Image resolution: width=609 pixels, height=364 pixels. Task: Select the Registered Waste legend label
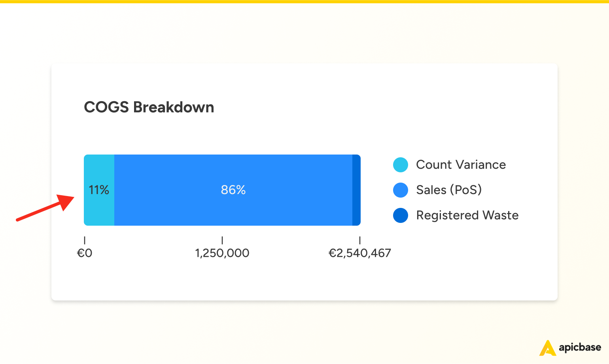(x=467, y=215)
